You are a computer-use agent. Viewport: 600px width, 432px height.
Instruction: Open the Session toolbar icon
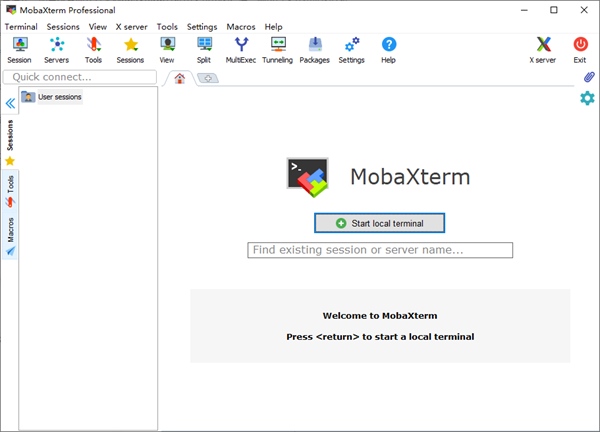pyautogui.click(x=19, y=49)
